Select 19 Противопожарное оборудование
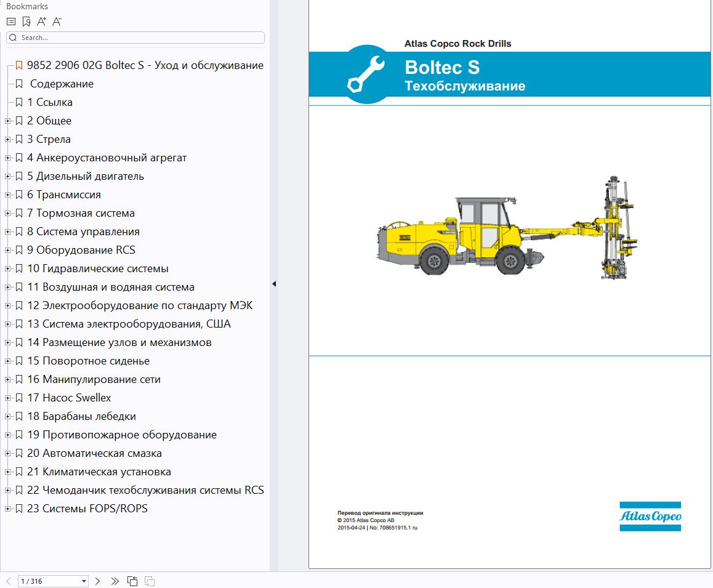 pos(122,435)
